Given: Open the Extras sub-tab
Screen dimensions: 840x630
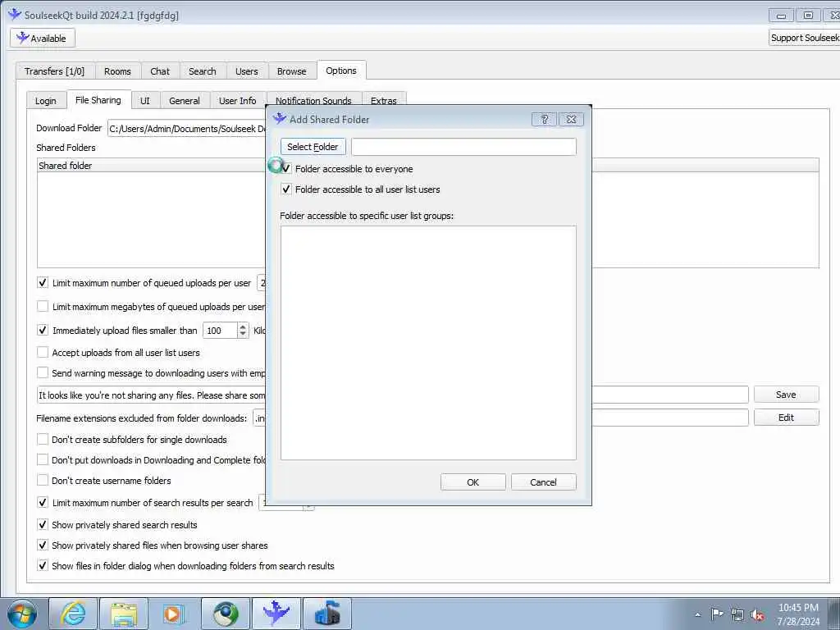Looking at the screenshot, I should point(384,100).
